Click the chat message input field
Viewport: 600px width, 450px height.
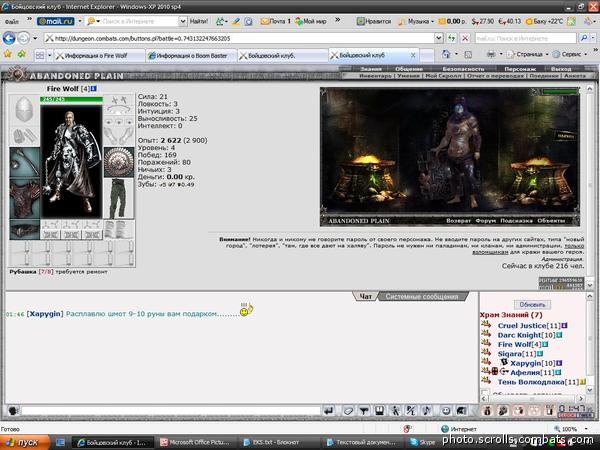[x=171, y=411]
